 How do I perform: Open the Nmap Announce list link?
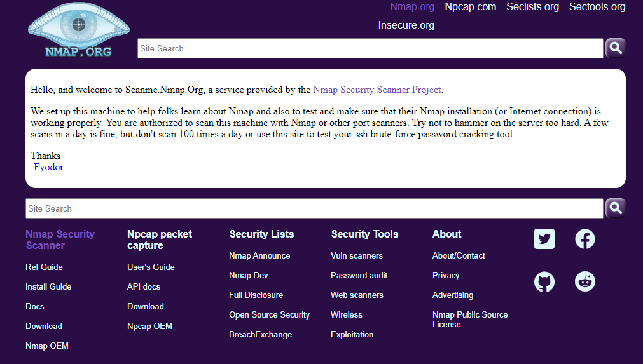(259, 255)
